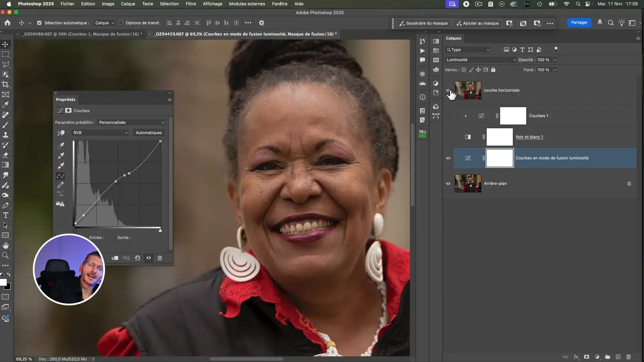644x362 pixels.
Task: Click Ajouter au masque button
Action: [478, 23]
